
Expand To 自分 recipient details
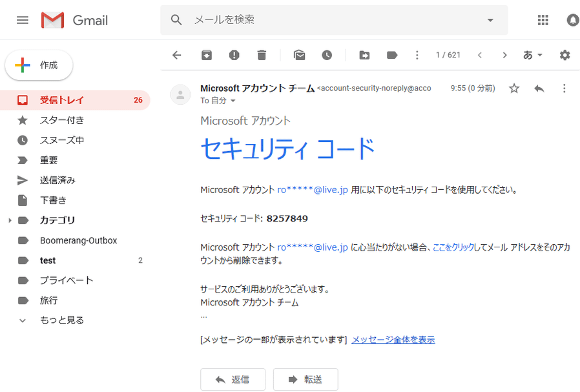pyautogui.click(x=233, y=101)
